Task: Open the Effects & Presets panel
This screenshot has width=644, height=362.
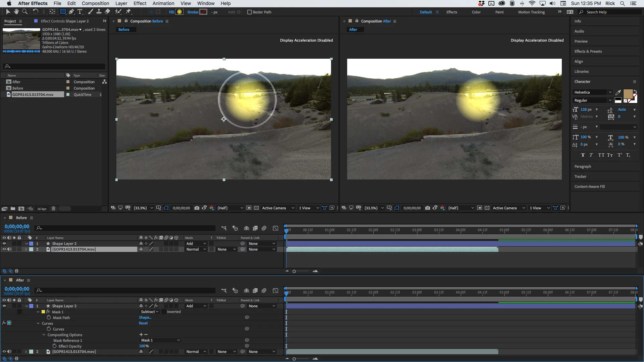Action: point(588,51)
